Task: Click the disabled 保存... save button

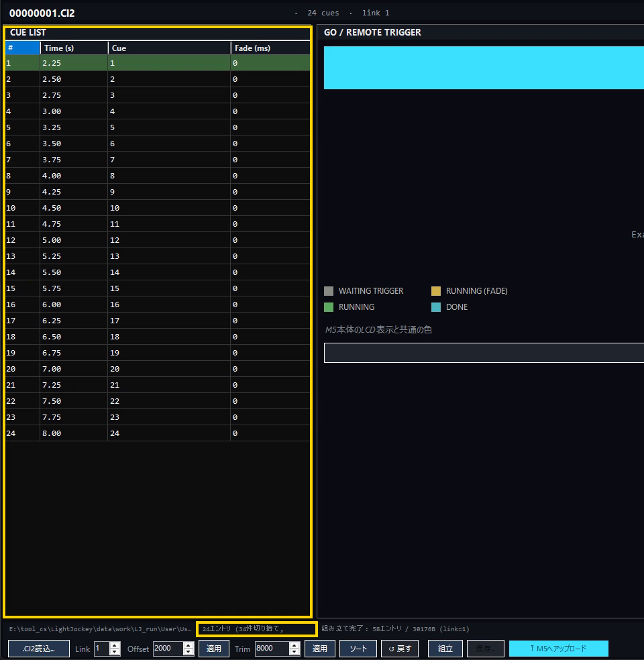Action: tap(485, 648)
